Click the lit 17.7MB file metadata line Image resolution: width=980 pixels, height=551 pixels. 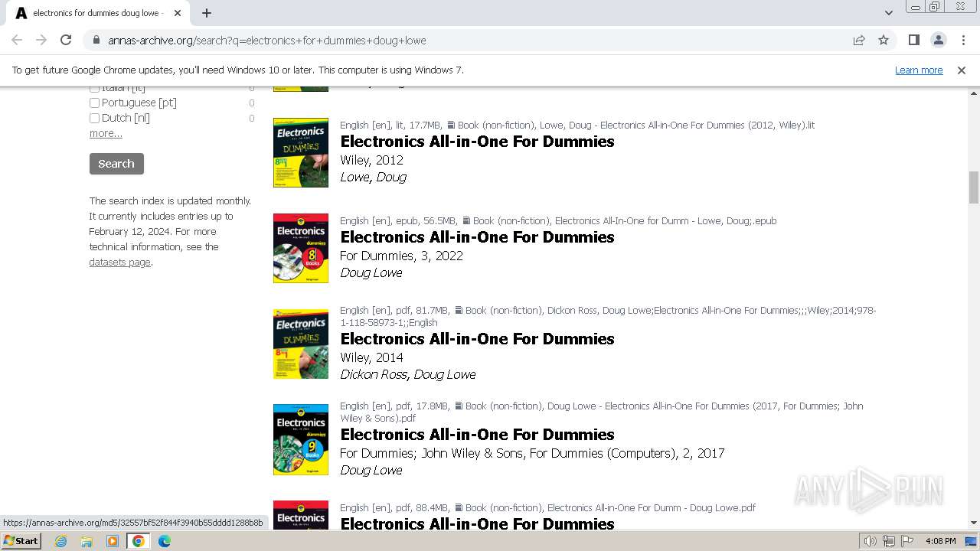(577, 125)
